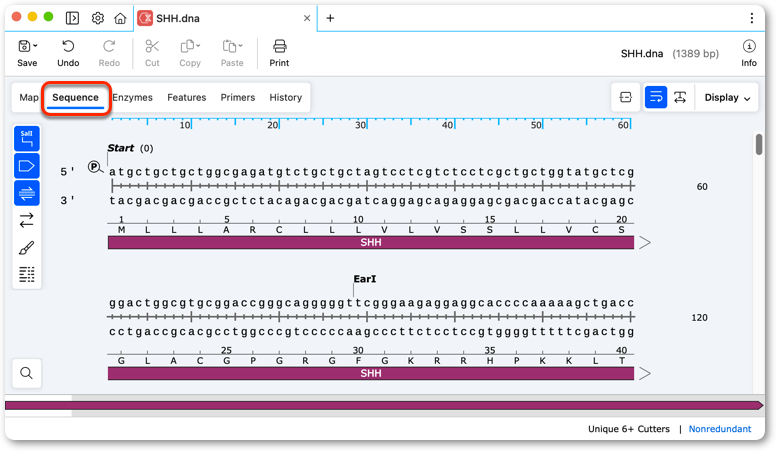Select the expanded spacing layout icon
Viewport: 776px width, 451px height.
(680, 97)
